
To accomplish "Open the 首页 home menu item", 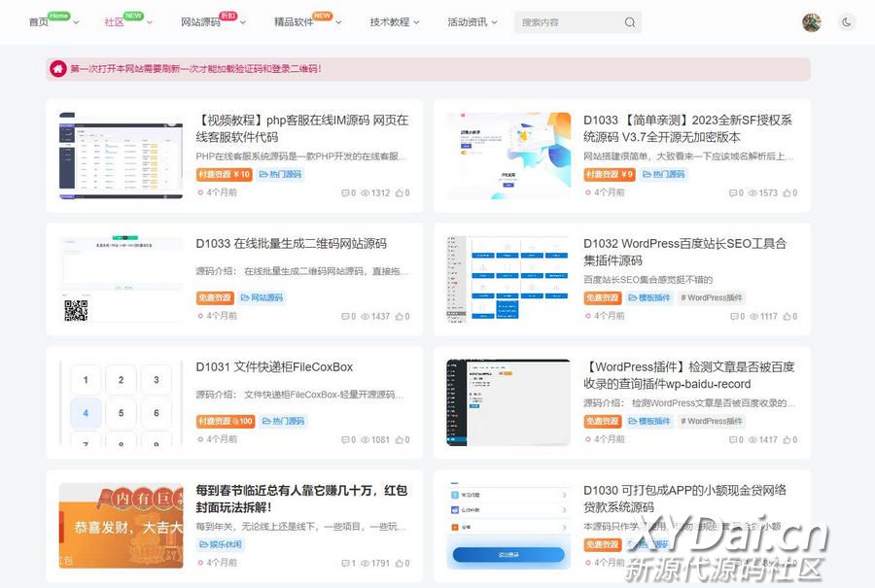I will 39,22.
